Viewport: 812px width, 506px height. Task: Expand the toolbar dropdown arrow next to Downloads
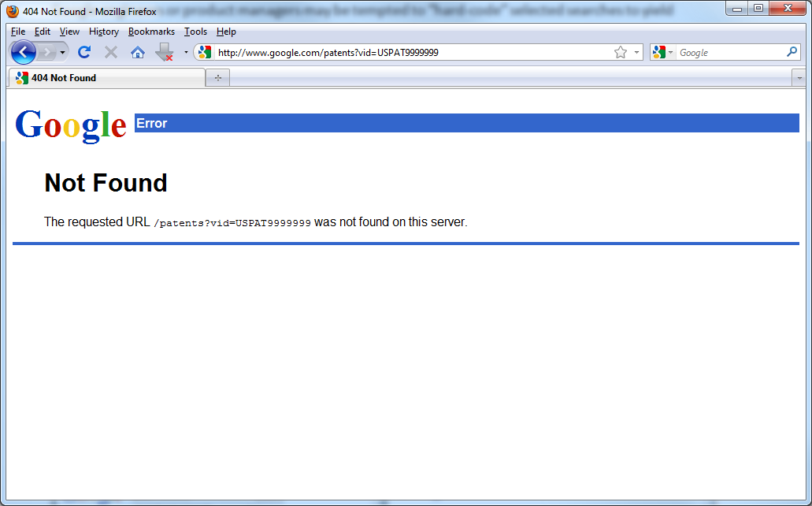click(x=186, y=52)
